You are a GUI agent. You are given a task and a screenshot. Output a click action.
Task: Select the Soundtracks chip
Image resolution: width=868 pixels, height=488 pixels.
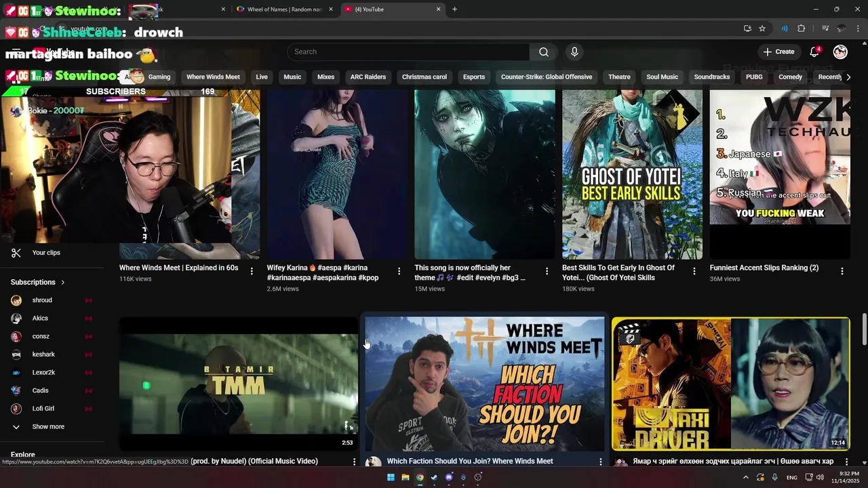click(712, 77)
